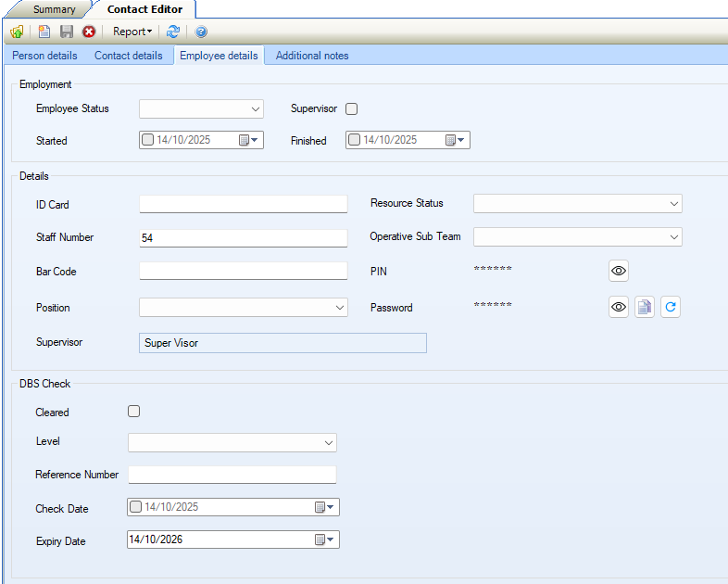Click the new record page icon

[44, 32]
